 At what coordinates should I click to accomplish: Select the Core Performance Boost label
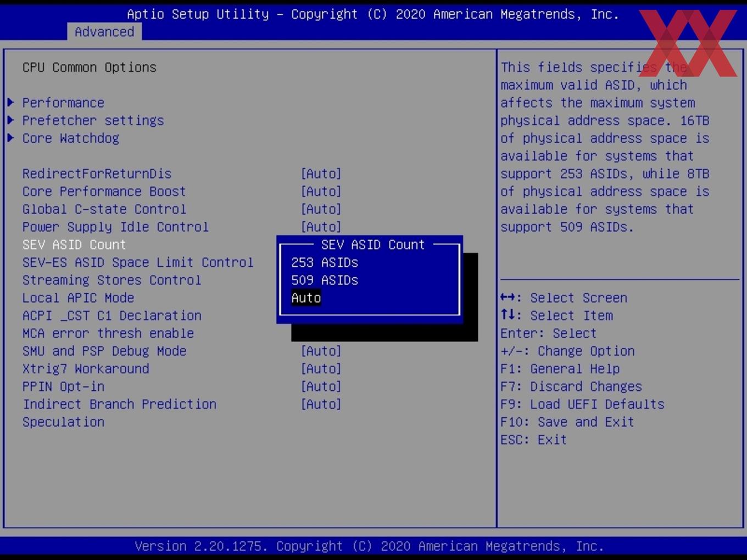coord(104,191)
